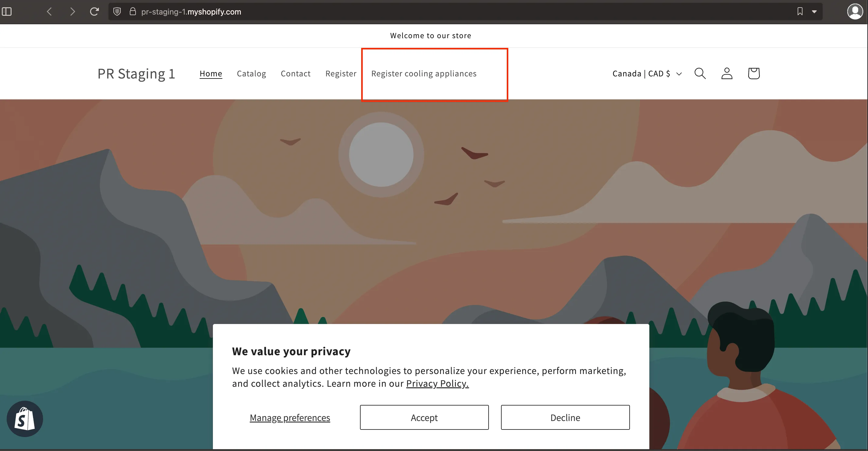Open the browser profile avatar
This screenshot has height=451, width=868.
[x=855, y=12]
